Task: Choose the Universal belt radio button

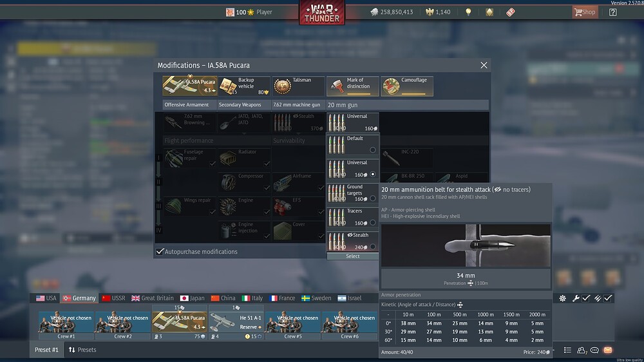Action: [372, 174]
